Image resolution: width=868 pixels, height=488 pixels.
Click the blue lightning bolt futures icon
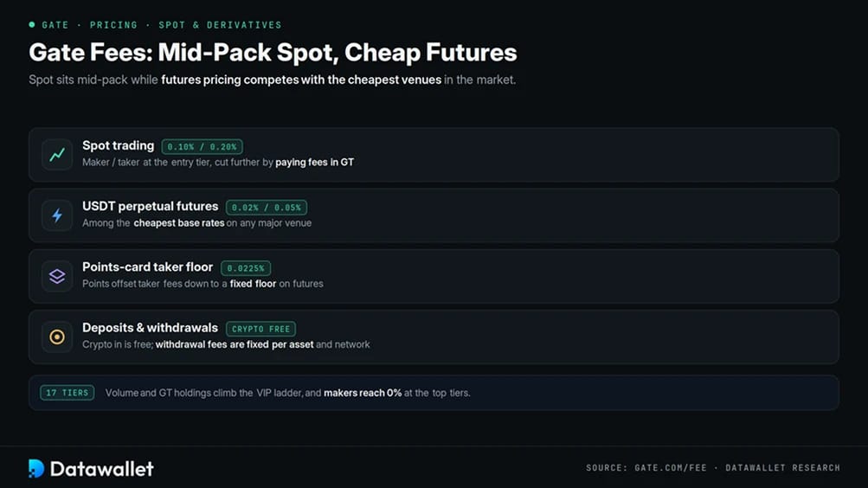[x=57, y=215]
